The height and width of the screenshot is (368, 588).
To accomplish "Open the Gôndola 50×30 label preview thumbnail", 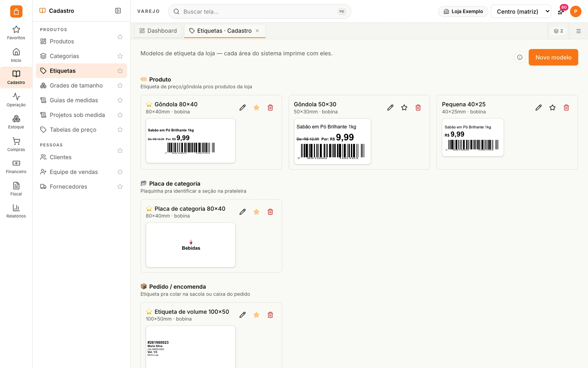I will pos(332,141).
